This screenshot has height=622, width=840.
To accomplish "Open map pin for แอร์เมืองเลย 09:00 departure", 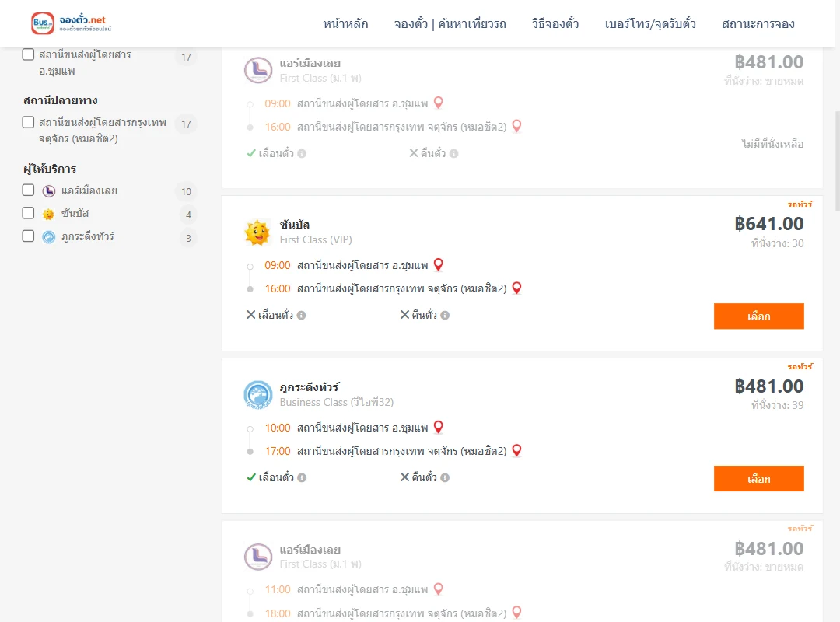I will point(438,103).
